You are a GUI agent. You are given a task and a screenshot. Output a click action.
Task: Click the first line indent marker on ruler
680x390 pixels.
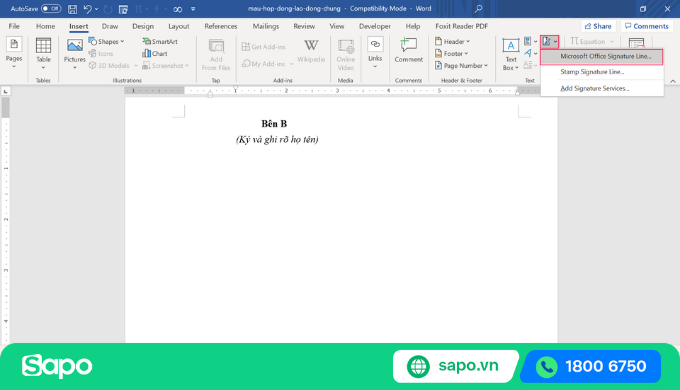coord(235,88)
